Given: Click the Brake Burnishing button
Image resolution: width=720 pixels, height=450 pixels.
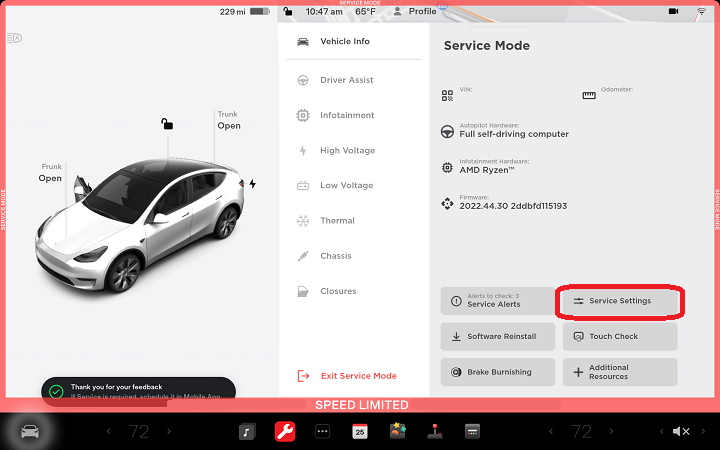Looking at the screenshot, I should click(498, 372).
